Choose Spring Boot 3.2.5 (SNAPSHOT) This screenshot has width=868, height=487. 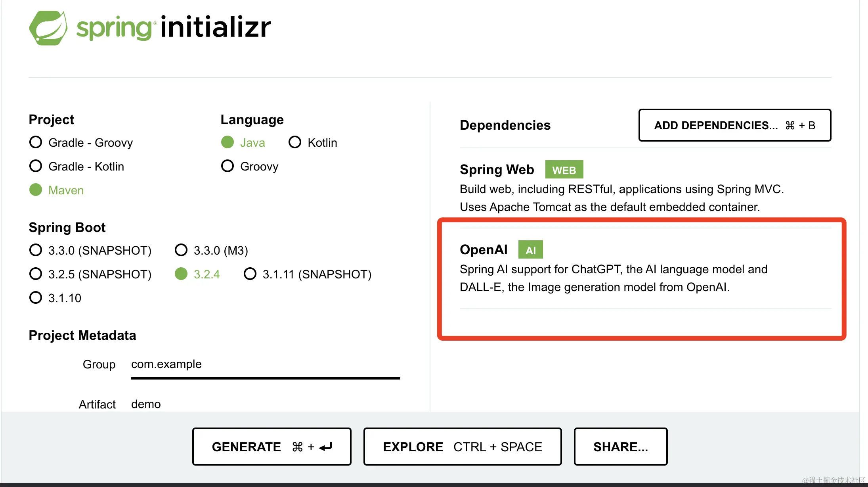pyautogui.click(x=90, y=274)
